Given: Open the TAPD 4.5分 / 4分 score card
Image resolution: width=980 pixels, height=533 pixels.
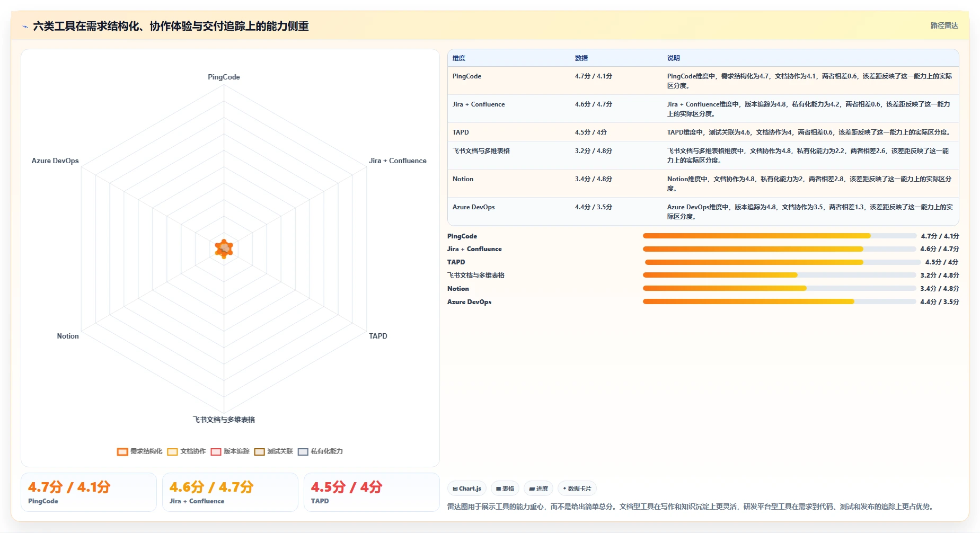Looking at the screenshot, I should pyautogui.click(x=372, y=492).
